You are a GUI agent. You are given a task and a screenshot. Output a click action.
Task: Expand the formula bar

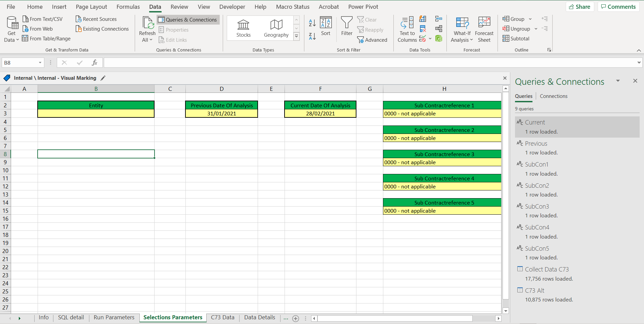pyautogui.click(x=639, y=63)
